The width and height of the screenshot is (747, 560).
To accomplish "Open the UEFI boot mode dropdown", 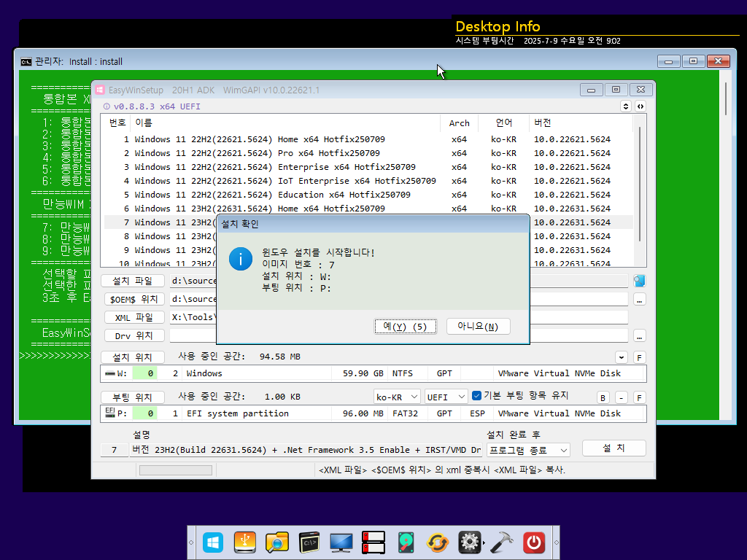I will 446,397.
